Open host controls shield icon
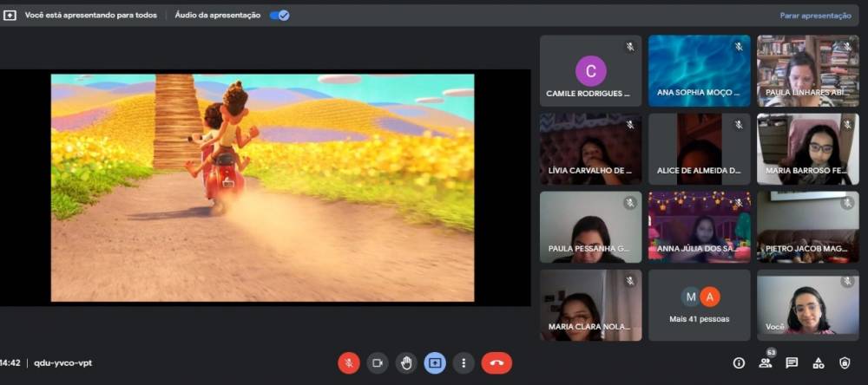 pyautogui.click(x=845, y=362)
